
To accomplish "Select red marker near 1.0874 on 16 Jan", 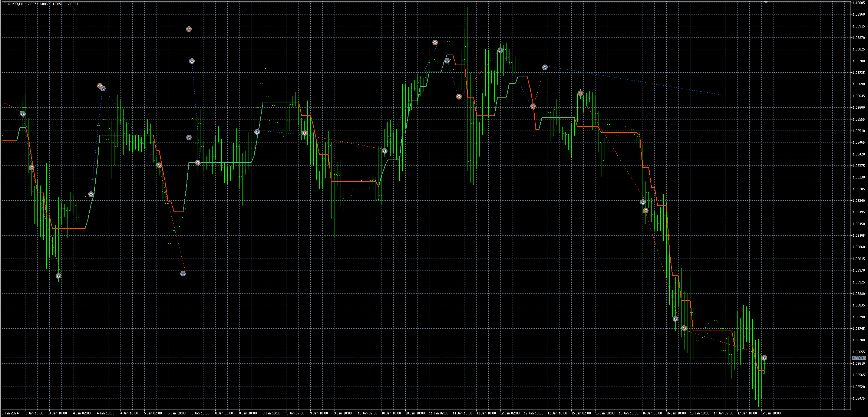I will click(684, 328).
